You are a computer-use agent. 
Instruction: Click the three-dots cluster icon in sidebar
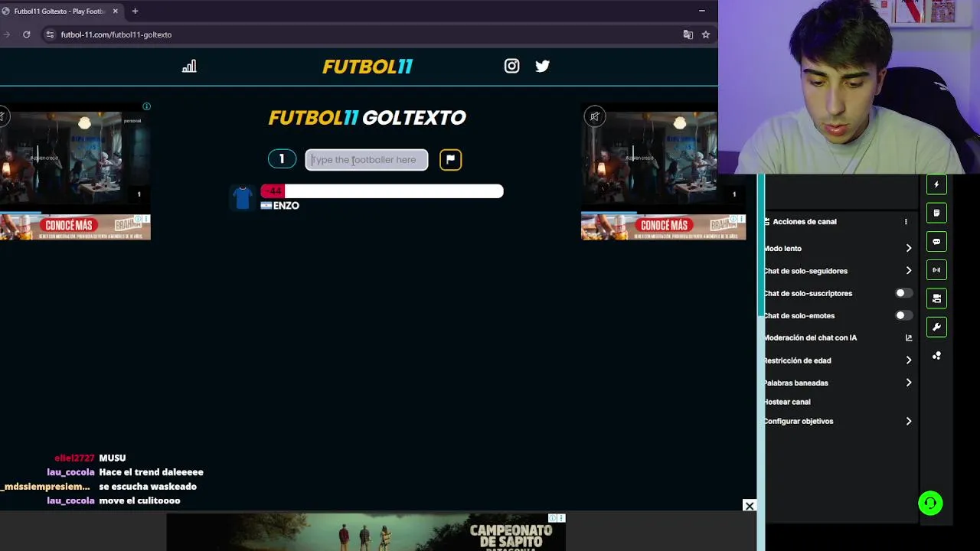coord(936,356)
